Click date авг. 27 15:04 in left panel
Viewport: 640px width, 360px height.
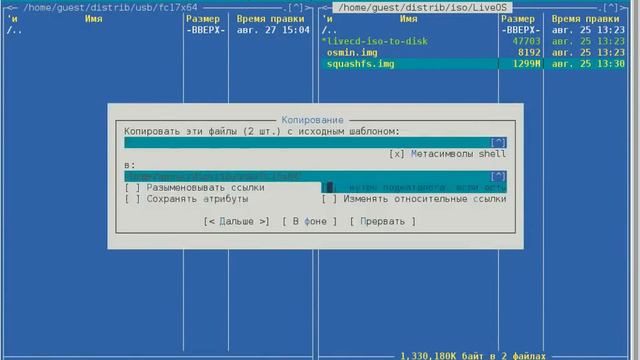pyautogui.click(x=273, y=30)
